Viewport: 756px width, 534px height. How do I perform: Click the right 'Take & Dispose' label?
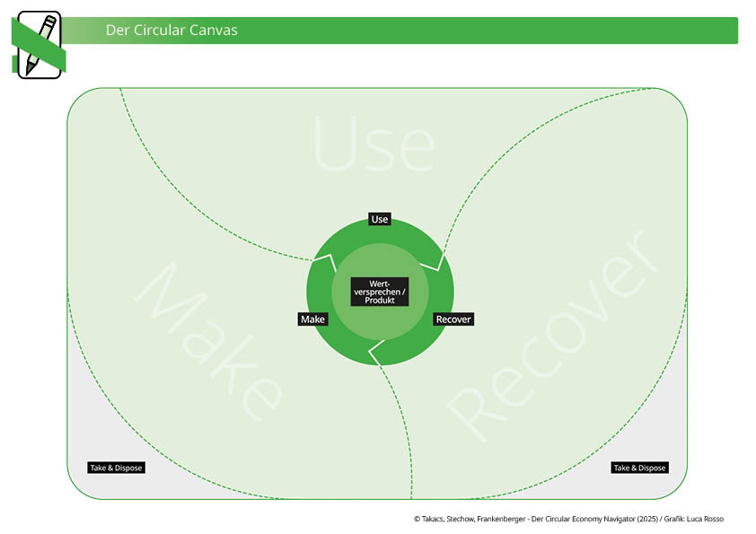(x=639, y=468)
